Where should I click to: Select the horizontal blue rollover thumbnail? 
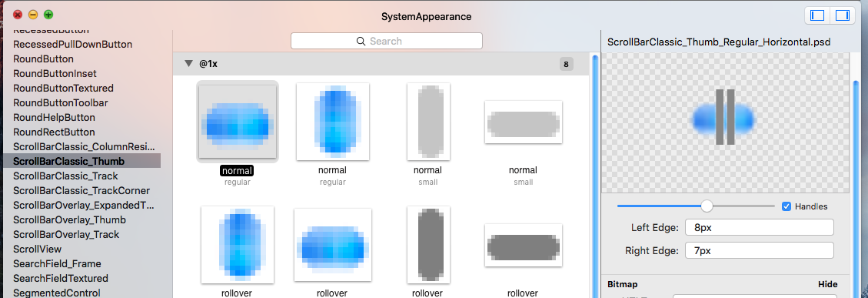pyautogui.click(x=333, y=246)
